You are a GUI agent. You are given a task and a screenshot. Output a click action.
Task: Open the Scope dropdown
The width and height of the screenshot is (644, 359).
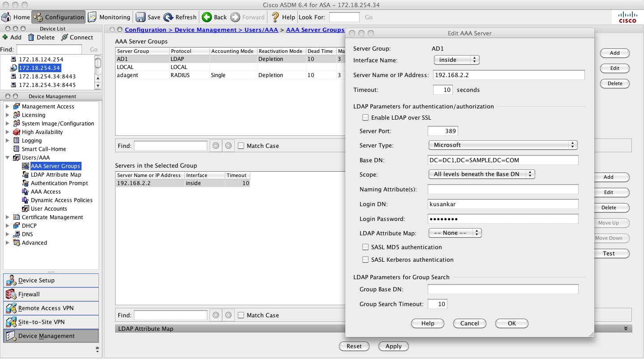pos(481,174)
